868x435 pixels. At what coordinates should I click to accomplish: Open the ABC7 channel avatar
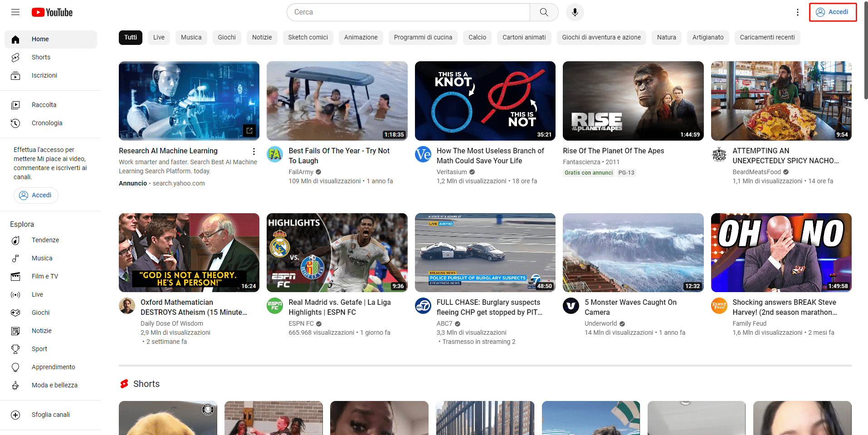tap(423, 306)
